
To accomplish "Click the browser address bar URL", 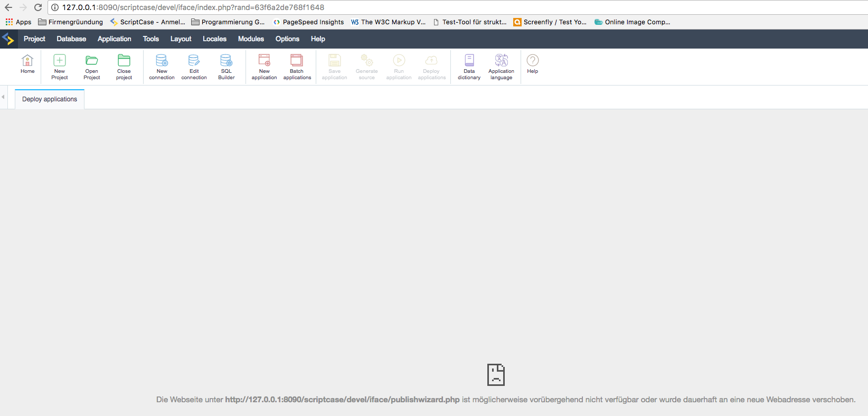I will pos(193,7).
